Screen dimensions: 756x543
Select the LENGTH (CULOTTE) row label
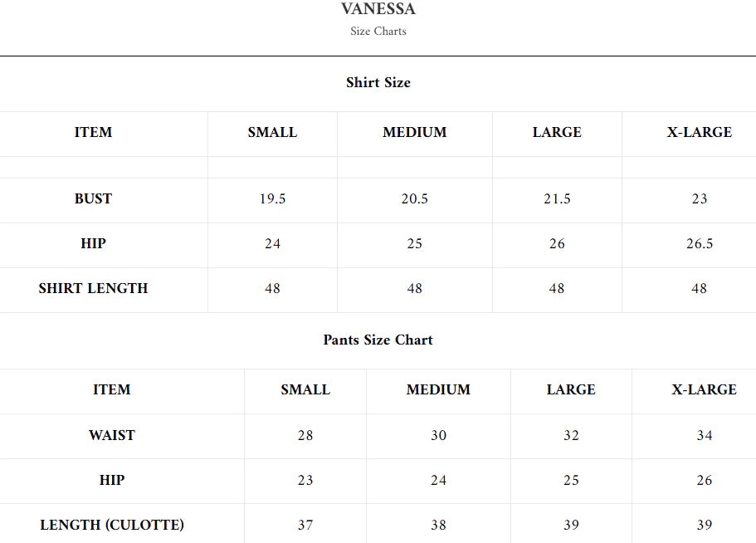(x=112, y=525)
